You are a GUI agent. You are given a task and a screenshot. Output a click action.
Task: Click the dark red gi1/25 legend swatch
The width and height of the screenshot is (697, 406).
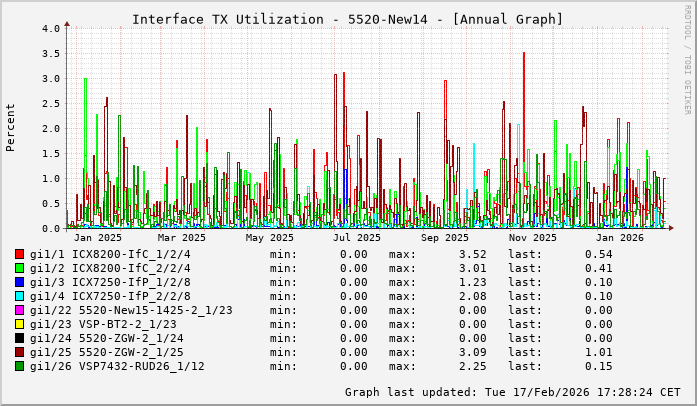[20, 352]
